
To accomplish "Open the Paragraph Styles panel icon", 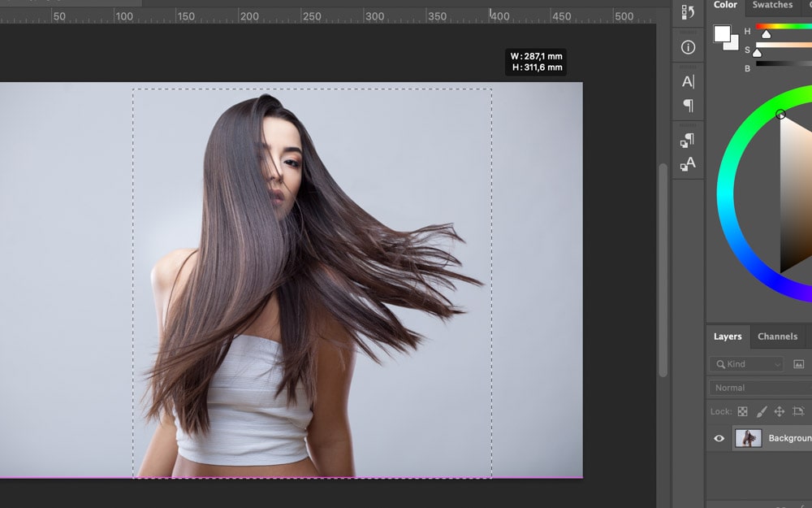I will pyautogui.click(x=688, y=140).
